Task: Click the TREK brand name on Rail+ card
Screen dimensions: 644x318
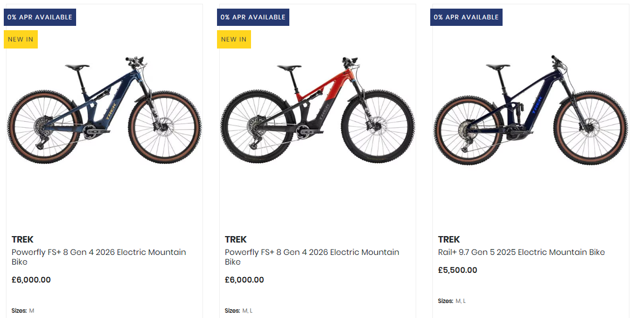Action: [449, 239]
